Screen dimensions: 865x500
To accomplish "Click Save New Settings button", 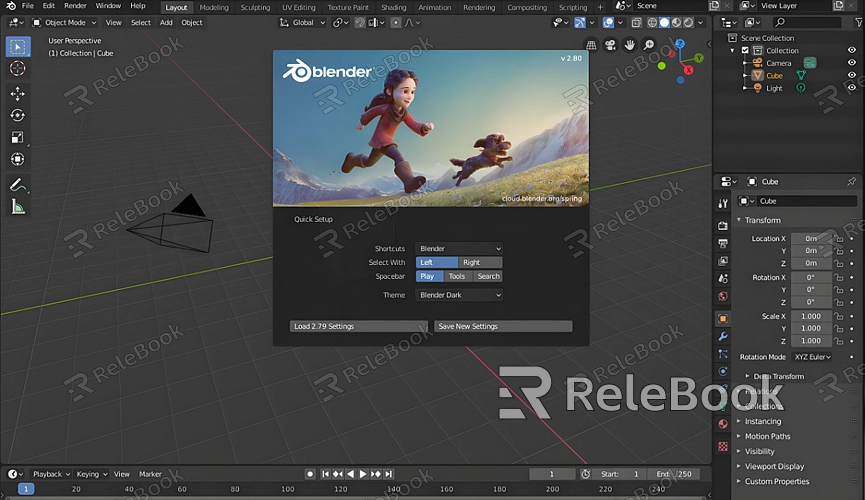I will point(503,326).
